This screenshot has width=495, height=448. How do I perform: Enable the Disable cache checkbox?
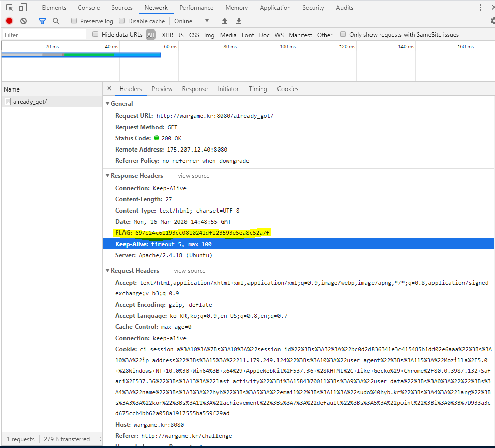pyautogui.click(x=121, y=21)
